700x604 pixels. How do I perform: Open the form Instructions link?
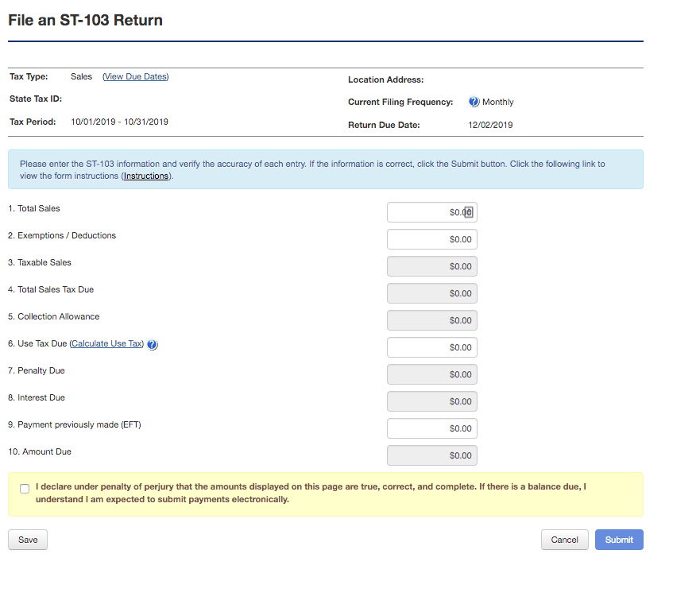(146, 176)
